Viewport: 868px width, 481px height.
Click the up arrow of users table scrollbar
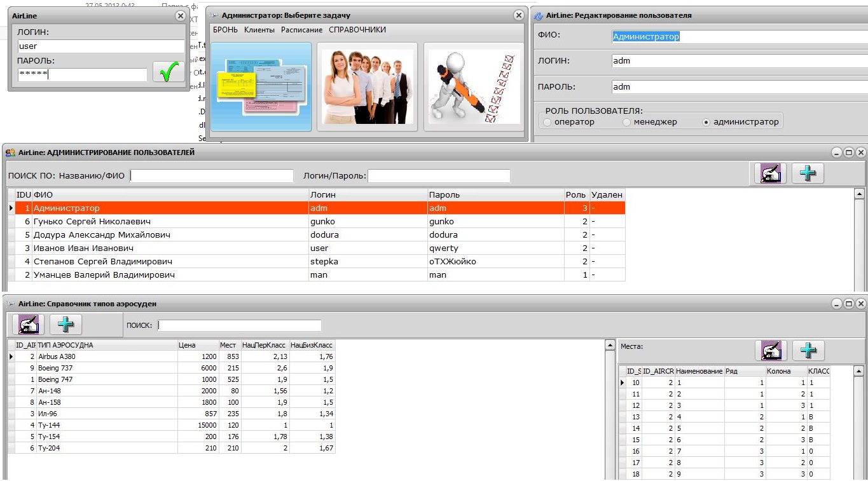tap(860, 194)
